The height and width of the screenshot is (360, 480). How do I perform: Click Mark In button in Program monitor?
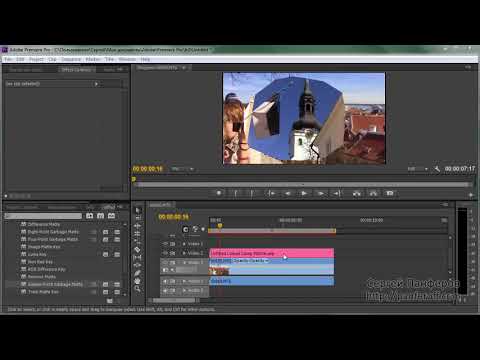235,193
